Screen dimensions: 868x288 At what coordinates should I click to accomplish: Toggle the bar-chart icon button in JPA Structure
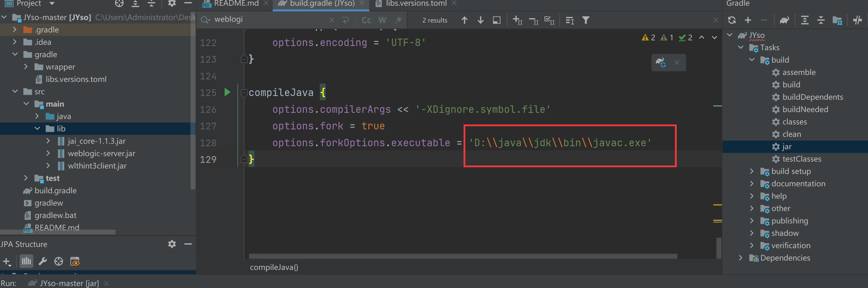[26, 261]
